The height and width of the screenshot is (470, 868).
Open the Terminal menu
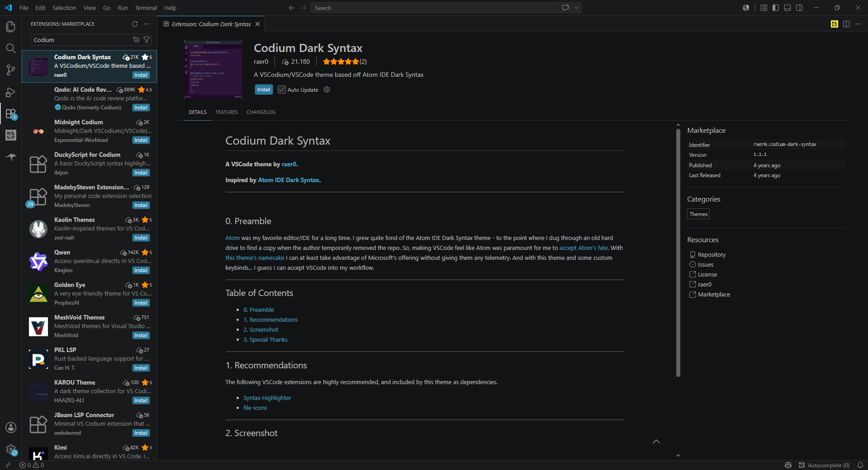pos(146,8)
